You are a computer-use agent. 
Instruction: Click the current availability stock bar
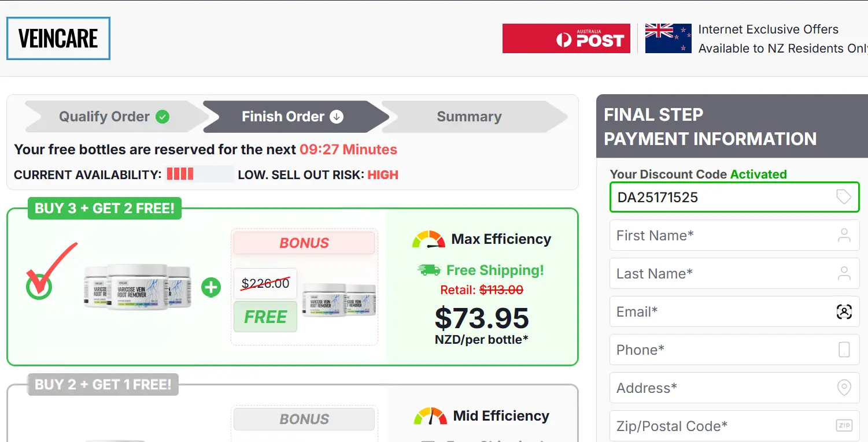pos(200,174)
